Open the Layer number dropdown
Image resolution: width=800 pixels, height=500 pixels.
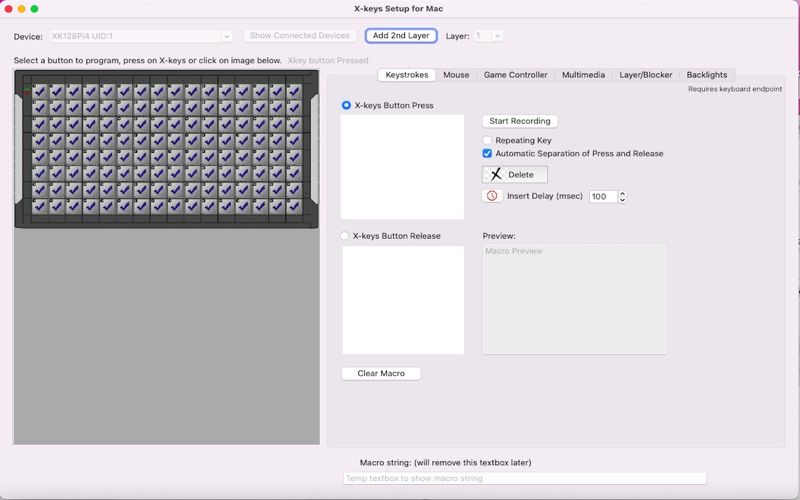click(x=488, y=36)
